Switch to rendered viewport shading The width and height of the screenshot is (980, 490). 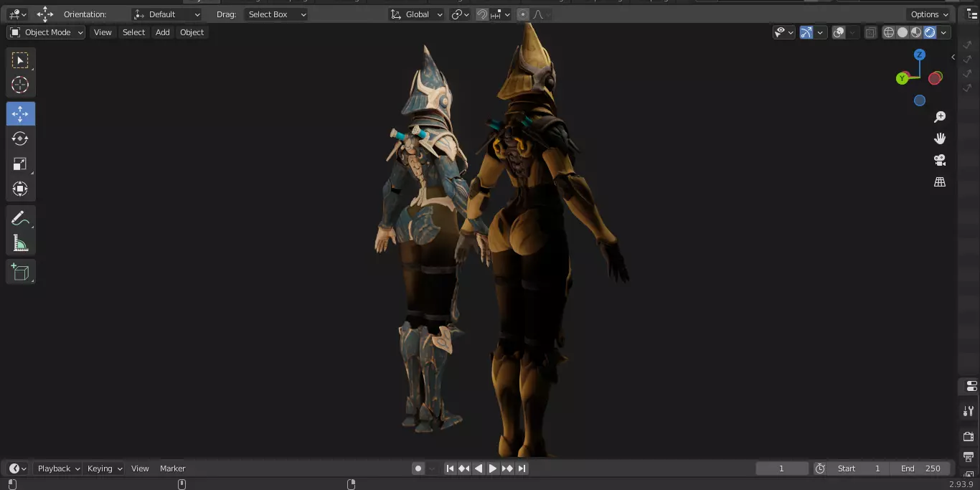(x=930, y=32)
